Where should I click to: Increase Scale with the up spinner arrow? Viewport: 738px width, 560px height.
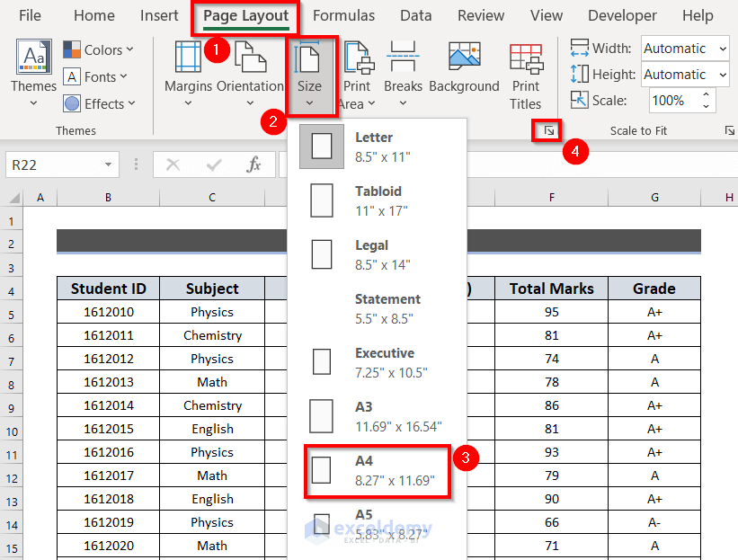pyautogui.click(x=706, y=94)
